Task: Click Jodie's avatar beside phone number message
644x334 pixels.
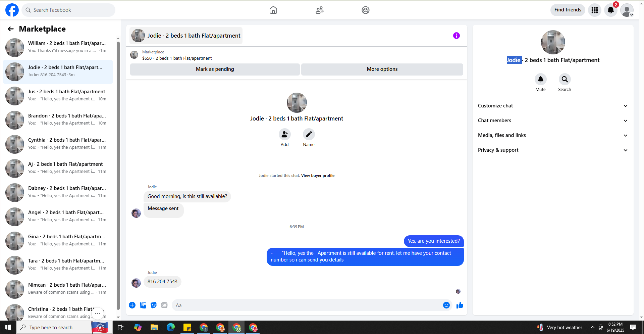Action: [136, 283]
